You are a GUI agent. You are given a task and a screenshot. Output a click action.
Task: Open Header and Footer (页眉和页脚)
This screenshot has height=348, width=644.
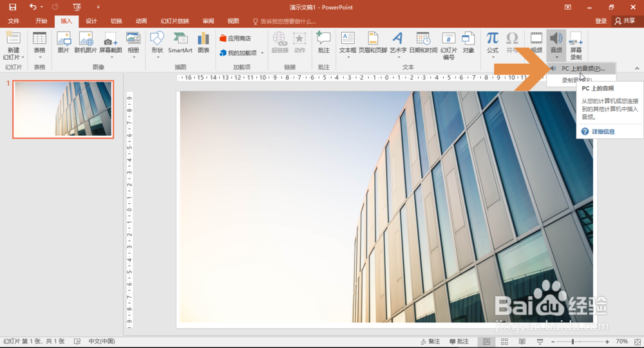(373, 42)
